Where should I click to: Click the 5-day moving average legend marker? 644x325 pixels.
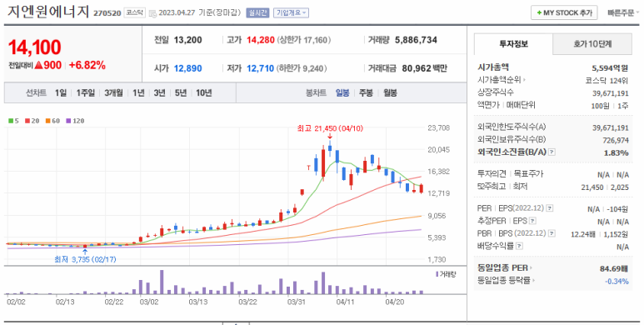pos(11,121)
